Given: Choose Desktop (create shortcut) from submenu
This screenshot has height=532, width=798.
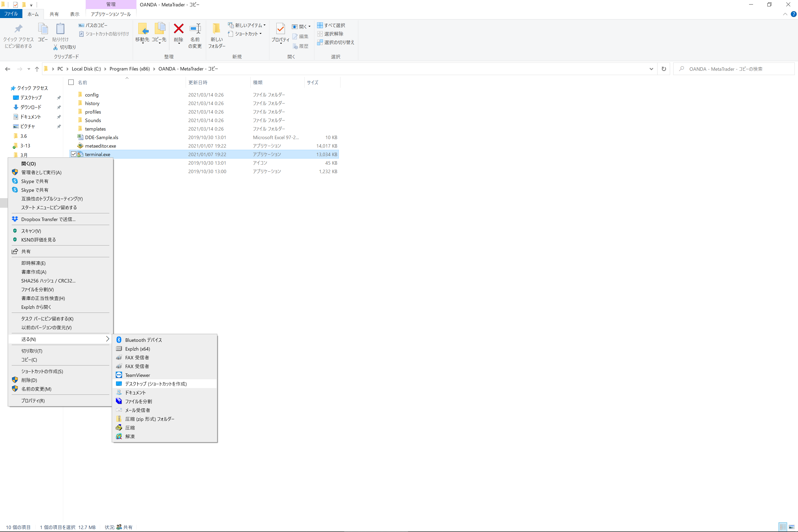Looking at the screenshot, I should coord(156,384).
